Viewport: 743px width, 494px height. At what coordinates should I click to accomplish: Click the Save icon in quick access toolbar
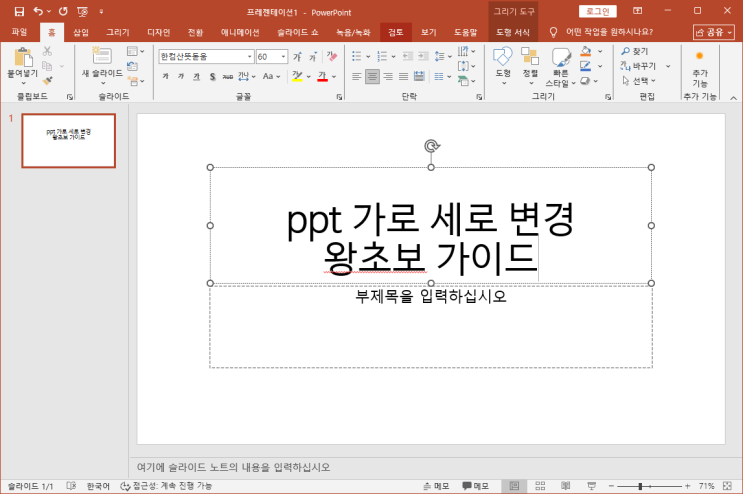19,11
